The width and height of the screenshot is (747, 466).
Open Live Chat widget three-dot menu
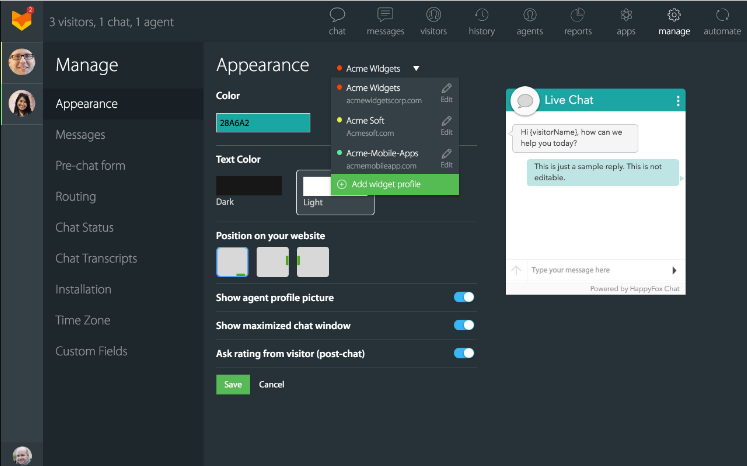pos(678,101)
